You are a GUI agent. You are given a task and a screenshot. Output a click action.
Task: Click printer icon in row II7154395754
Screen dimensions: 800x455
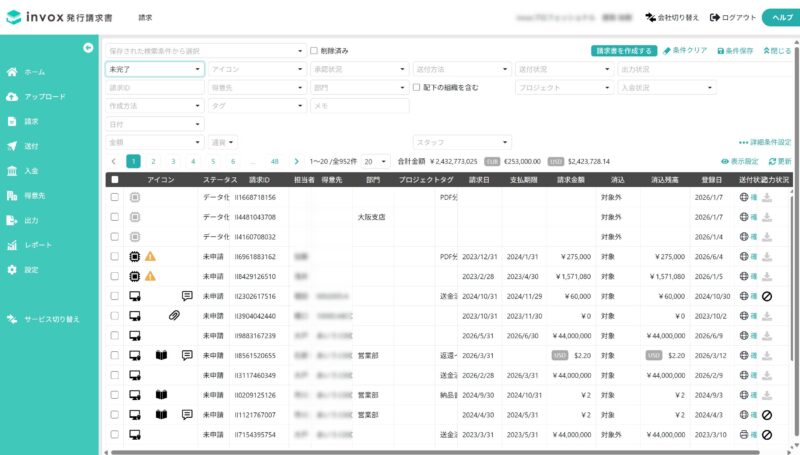tap(744, 435)
